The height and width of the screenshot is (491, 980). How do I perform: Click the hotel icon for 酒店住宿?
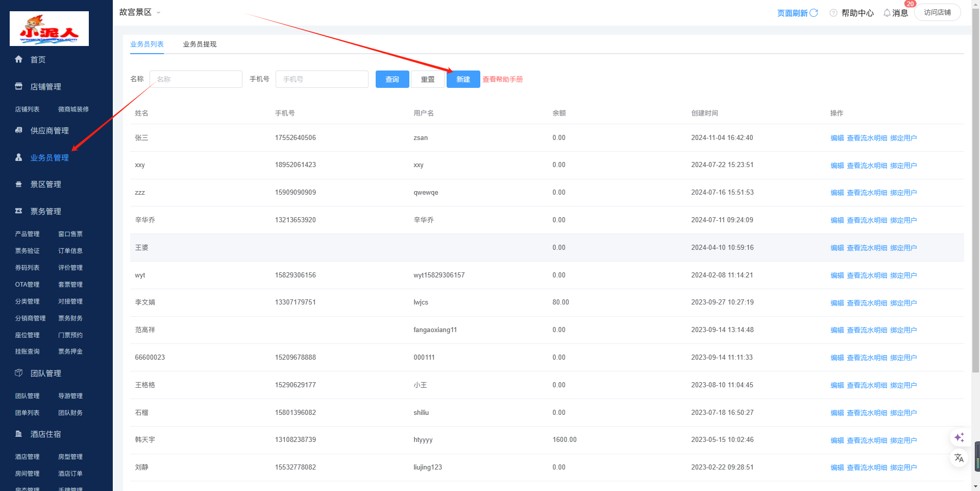point(19,434)
